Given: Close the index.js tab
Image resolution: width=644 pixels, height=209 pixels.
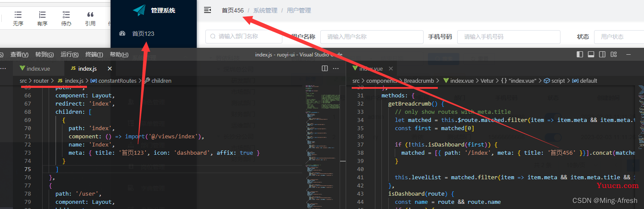Looking at the screenshot, I should click(110, 69).
